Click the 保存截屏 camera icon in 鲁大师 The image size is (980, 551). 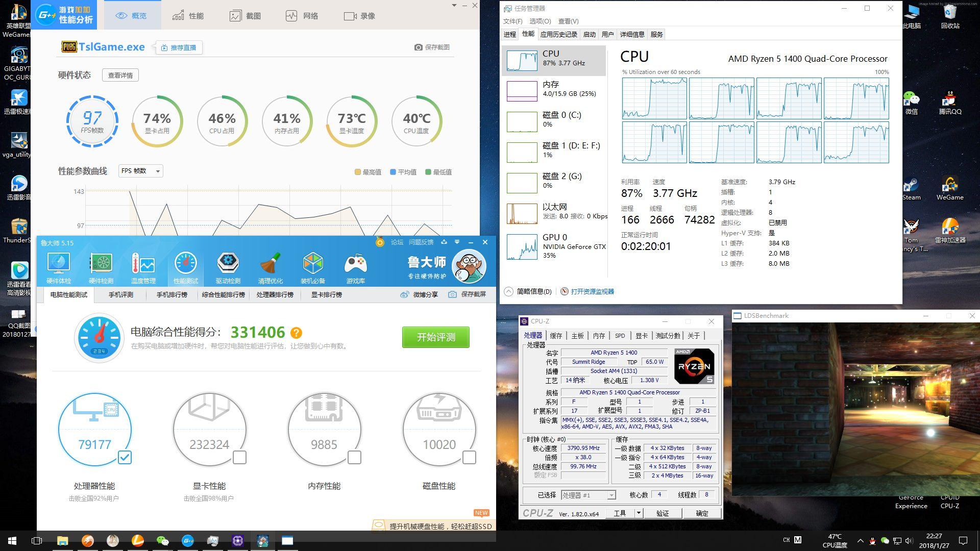pos(452,294)
